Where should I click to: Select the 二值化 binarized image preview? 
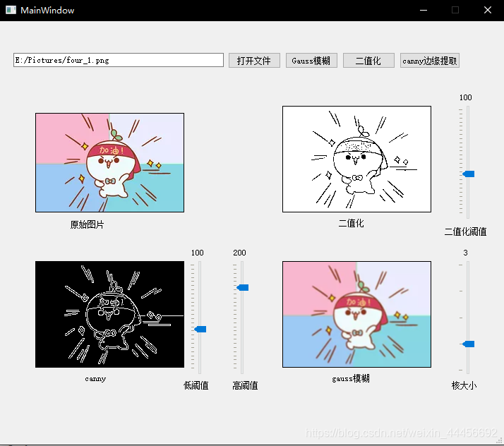[x=356, y=159]
